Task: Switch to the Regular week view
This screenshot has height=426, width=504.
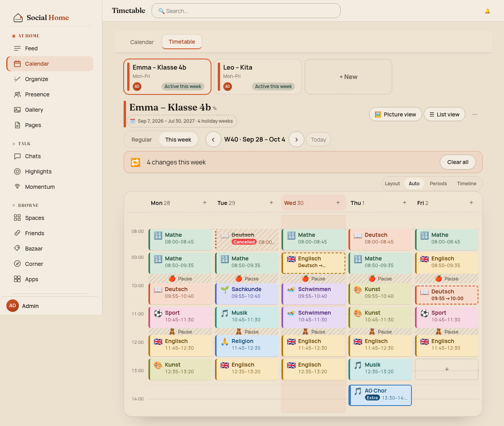Action: click(x=141, y=140)
